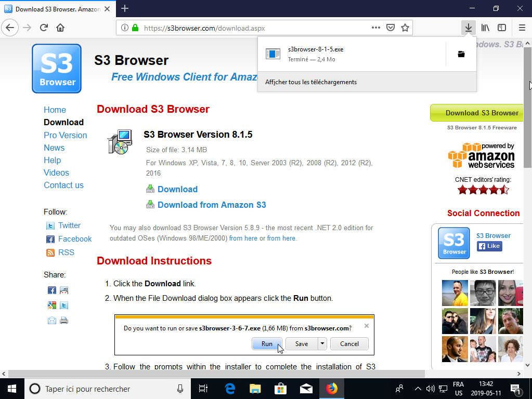Open S3 Browser Facebook page link
This screenshot has height=399, width=532.
(494, 235)
